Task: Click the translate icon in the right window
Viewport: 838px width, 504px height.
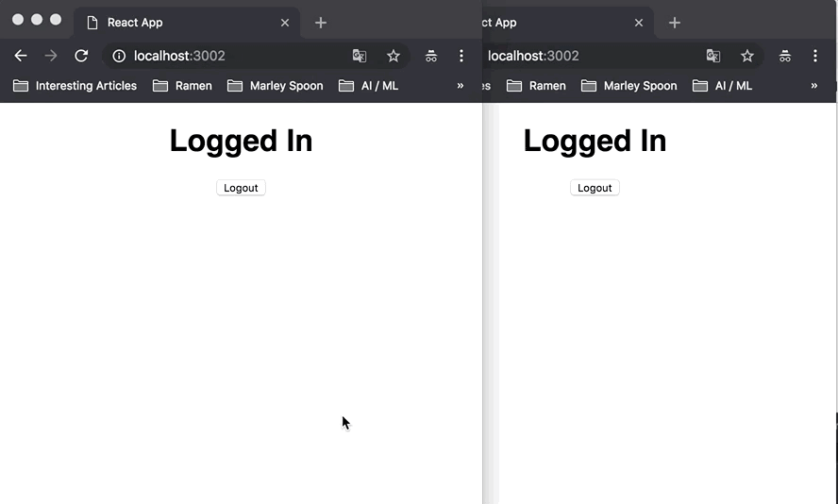Action: (713, 56)
